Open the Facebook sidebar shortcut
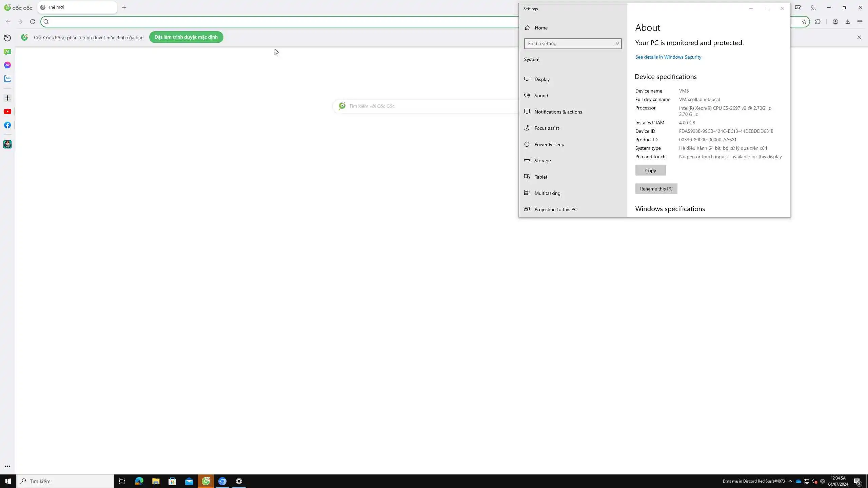Screen dimensions: 868x488 point(7,125)
